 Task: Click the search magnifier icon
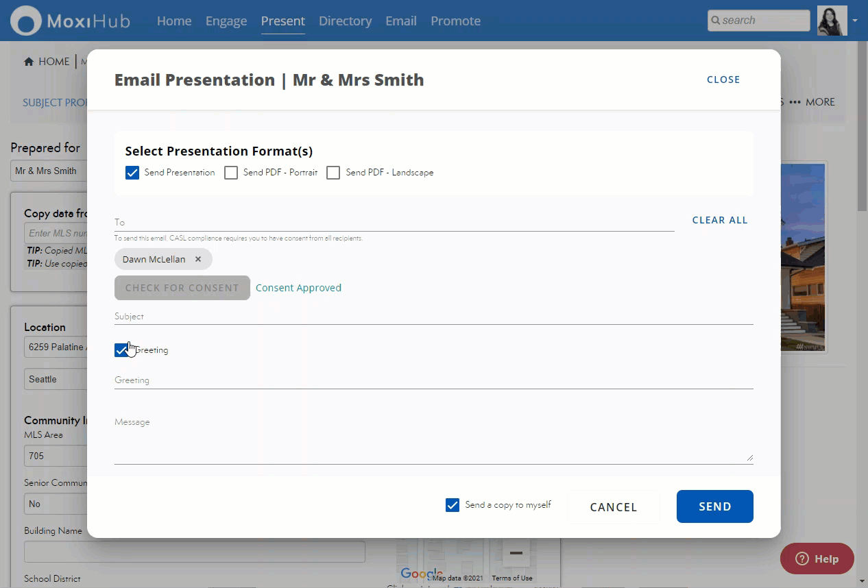pos(715,21)
